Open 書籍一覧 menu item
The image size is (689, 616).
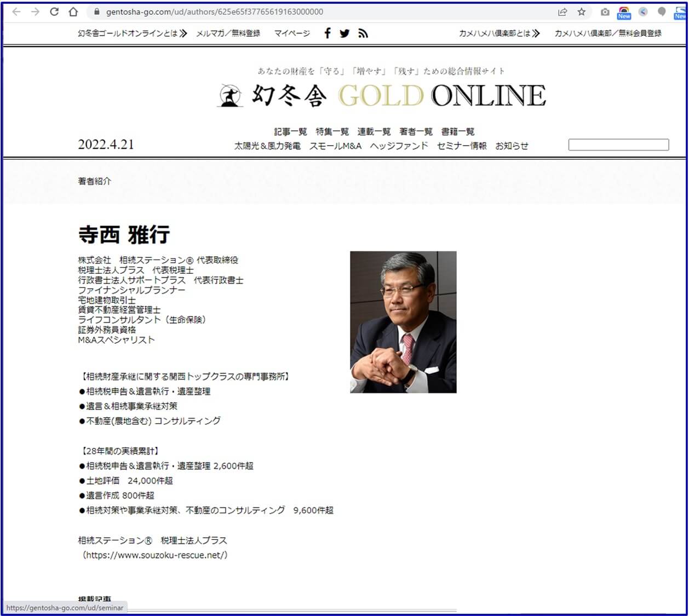coord(458,131)
